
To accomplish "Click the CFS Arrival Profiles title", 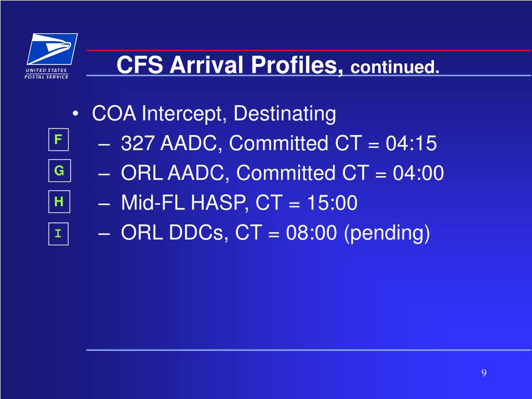I will pos(230,64).
